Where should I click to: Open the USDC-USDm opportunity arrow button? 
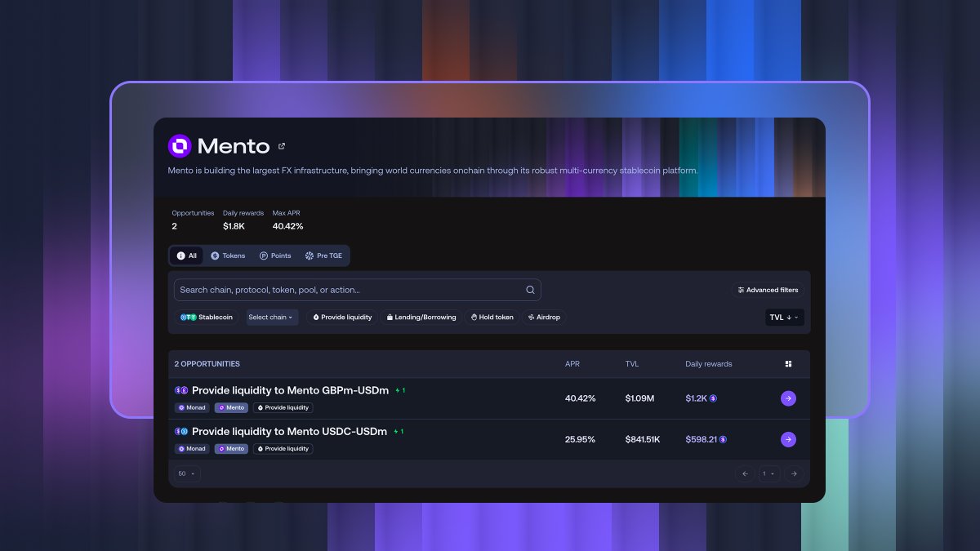[x=788, y=439]
